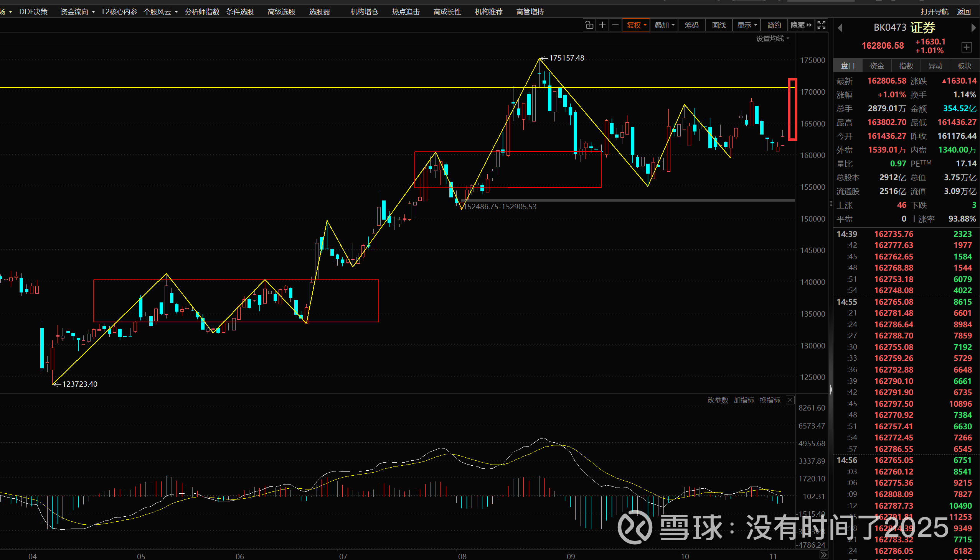Click 打开导航 link
This screenshot has height=560, width=980.
tap(934, 12)
